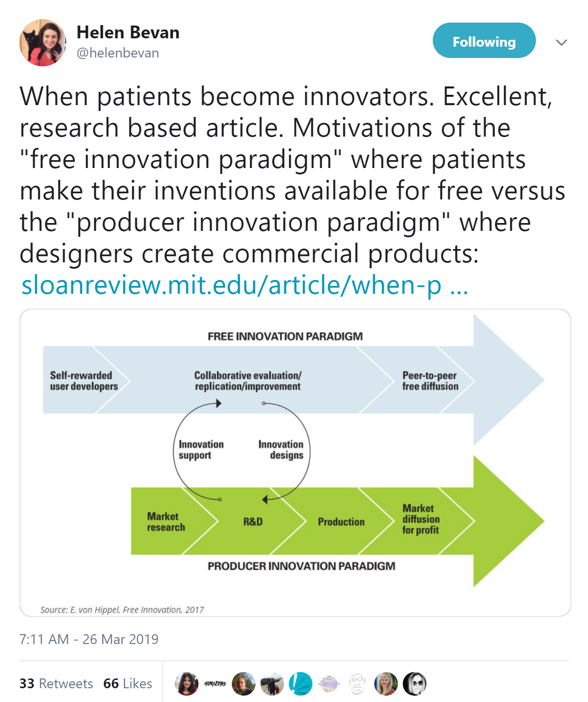Open Helen Bevan's profile picture

click(43, 43)
